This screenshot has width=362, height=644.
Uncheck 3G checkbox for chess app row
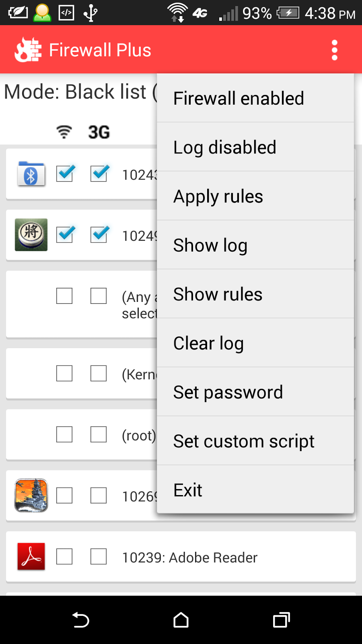[99, 235]
